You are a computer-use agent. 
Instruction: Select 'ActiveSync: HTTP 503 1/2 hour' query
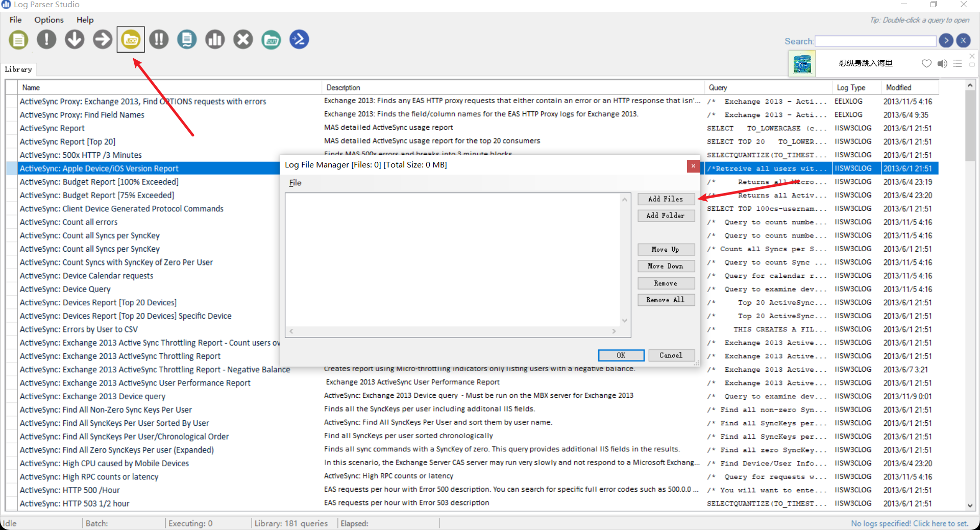(75, 503)
